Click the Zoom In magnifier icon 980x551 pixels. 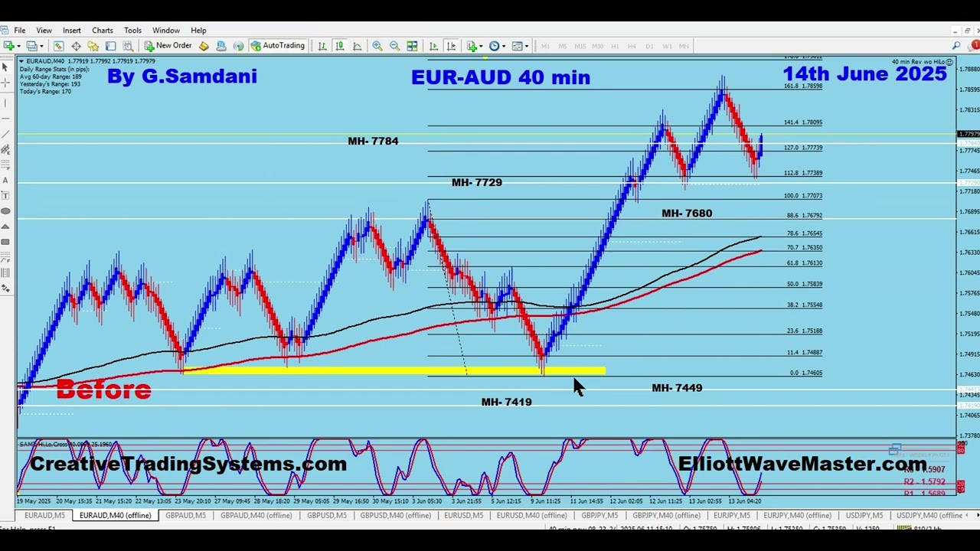click(x=377, y=46)
